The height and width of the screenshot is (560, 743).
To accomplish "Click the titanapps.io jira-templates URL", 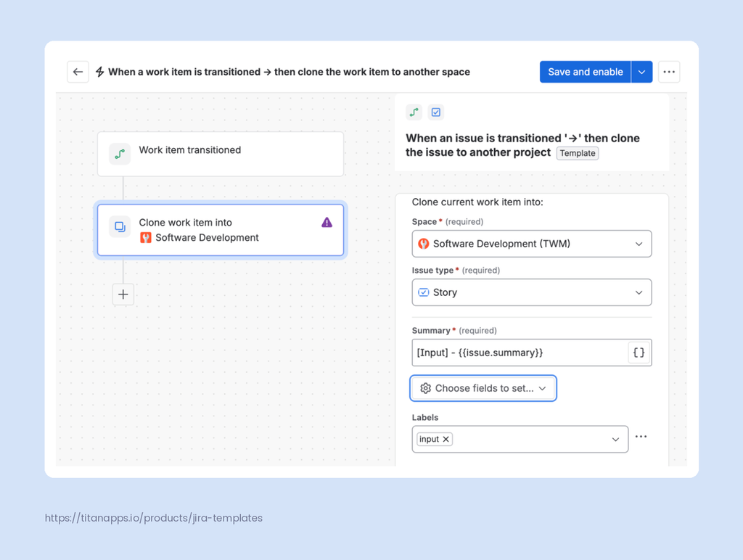I will pyautogui.click(x=154, y=518).
